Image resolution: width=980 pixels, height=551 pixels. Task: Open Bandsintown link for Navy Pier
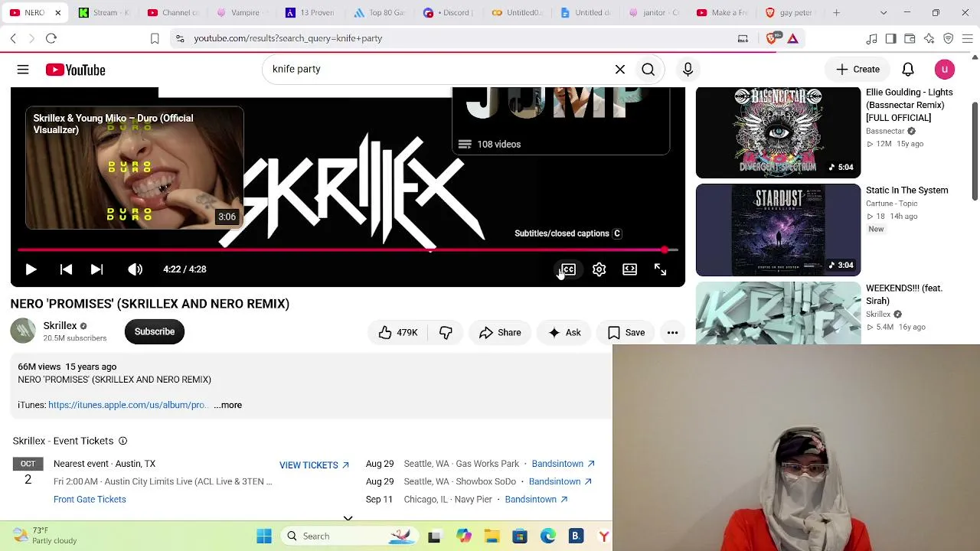point(537,500)
